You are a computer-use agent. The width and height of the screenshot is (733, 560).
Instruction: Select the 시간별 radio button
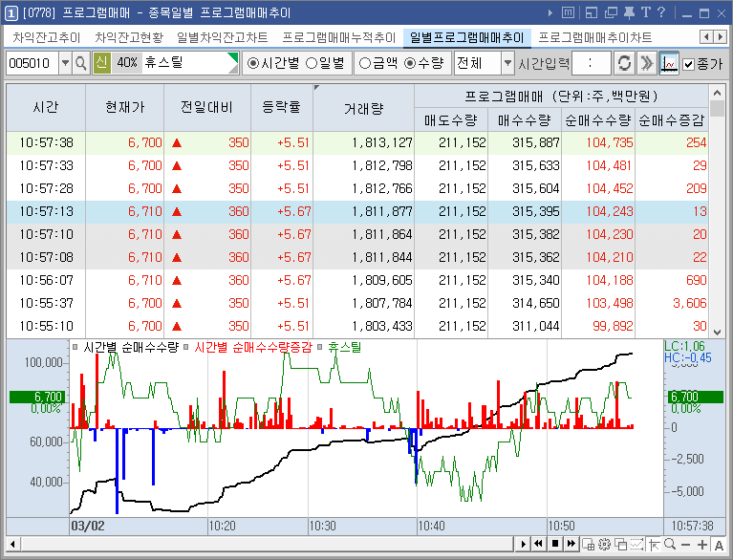(x=253, y=63)
